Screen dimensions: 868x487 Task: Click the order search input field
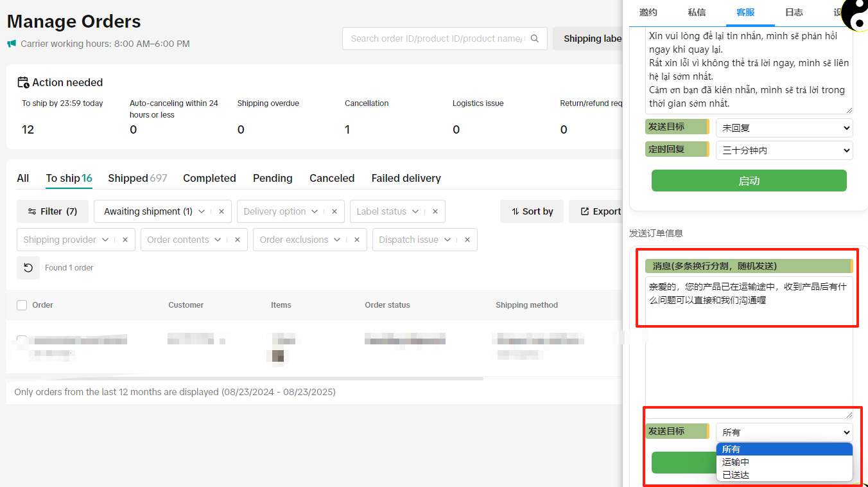tap(437, 39)
